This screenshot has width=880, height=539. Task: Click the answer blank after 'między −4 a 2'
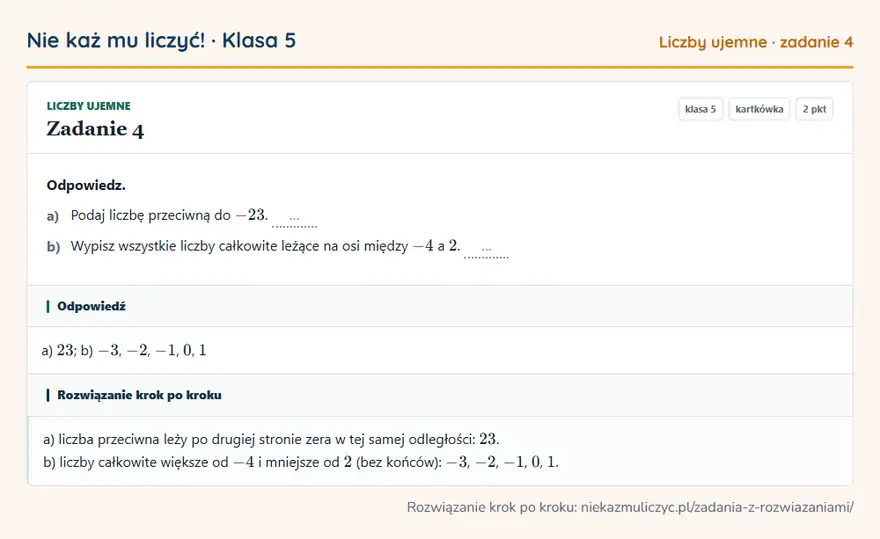pyautogui.click(x=486, y=249)
